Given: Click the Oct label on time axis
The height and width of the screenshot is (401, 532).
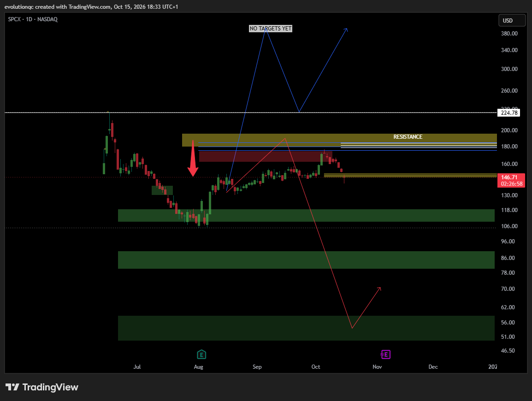Looking at the screenshot, I should pyautogui.click(x=316, y=367).
